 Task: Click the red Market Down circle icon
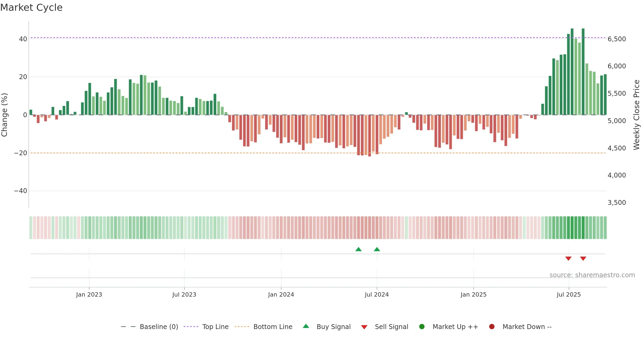pyautogui.click(x=492, y=327)
